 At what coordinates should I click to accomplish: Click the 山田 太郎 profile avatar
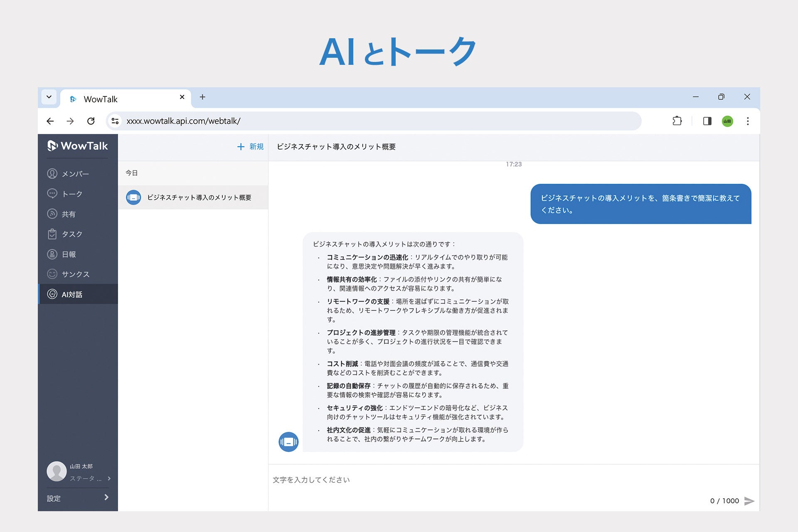pos(57,471)
